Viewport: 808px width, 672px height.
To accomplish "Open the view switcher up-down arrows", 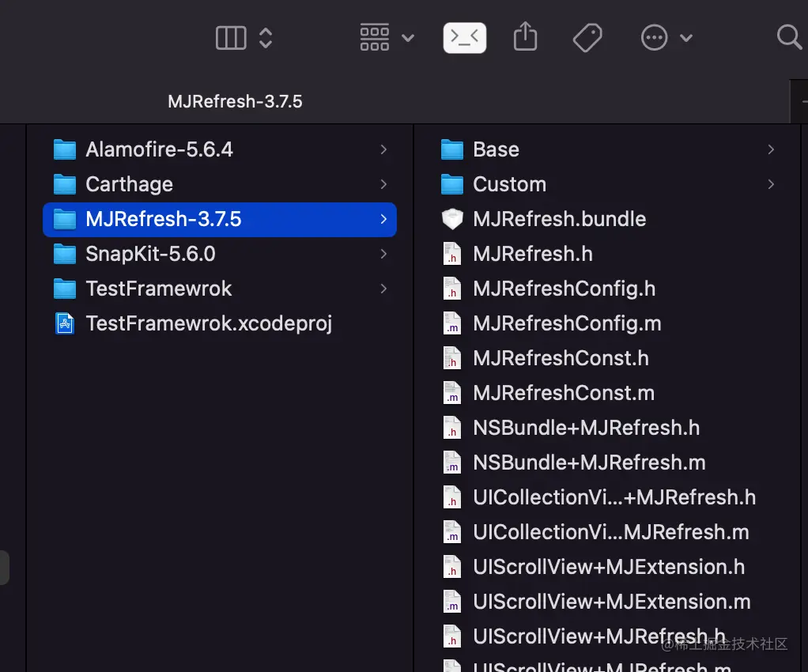I will pyautogui.click(x=266, y=37).
